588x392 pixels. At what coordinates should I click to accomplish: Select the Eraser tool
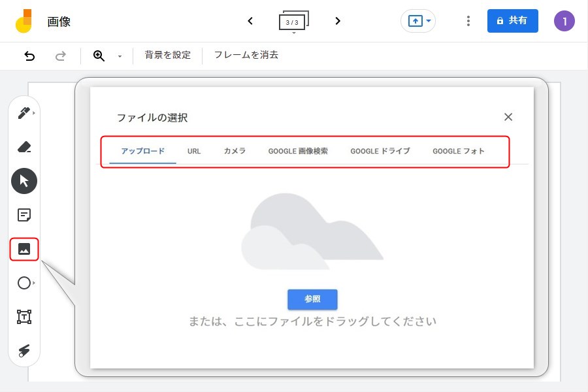pos(24,146)
